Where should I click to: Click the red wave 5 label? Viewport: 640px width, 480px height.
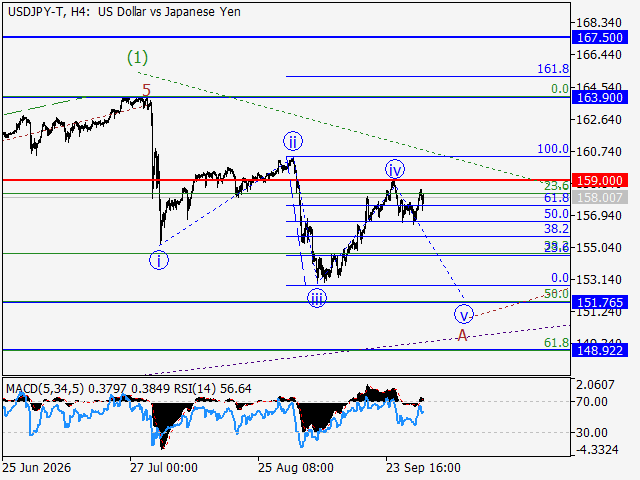point(147,90)
